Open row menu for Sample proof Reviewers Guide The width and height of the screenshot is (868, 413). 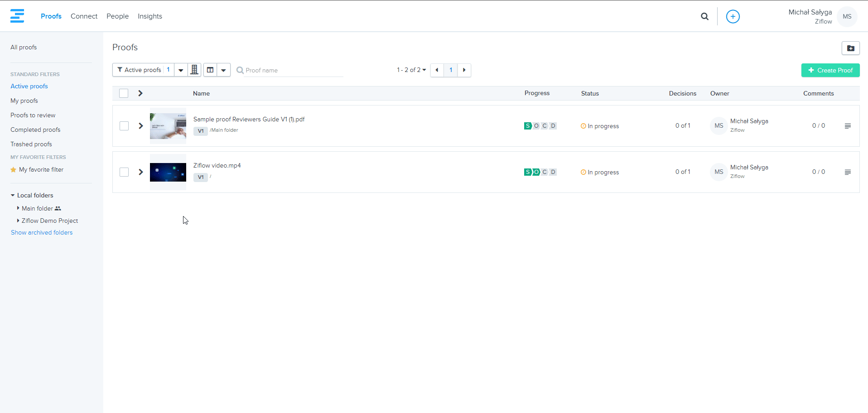(848, 126)
